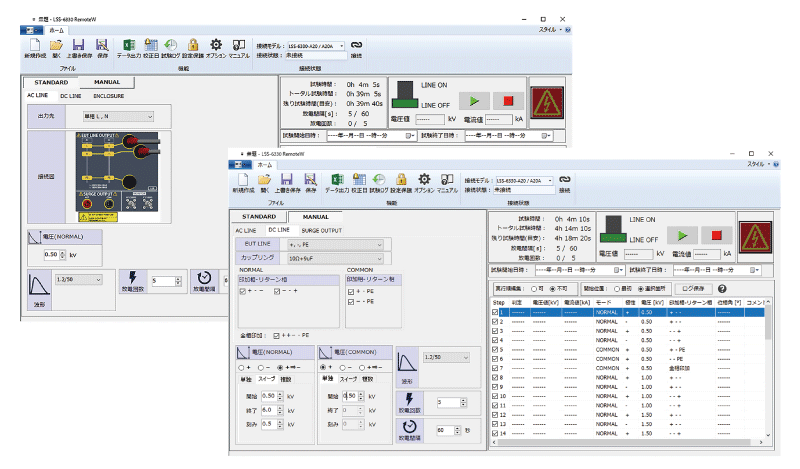Viewport: 800px width, 469px height.
Task: Click connect (接続) chain icon in front window
Action: (x=564, y=180)
